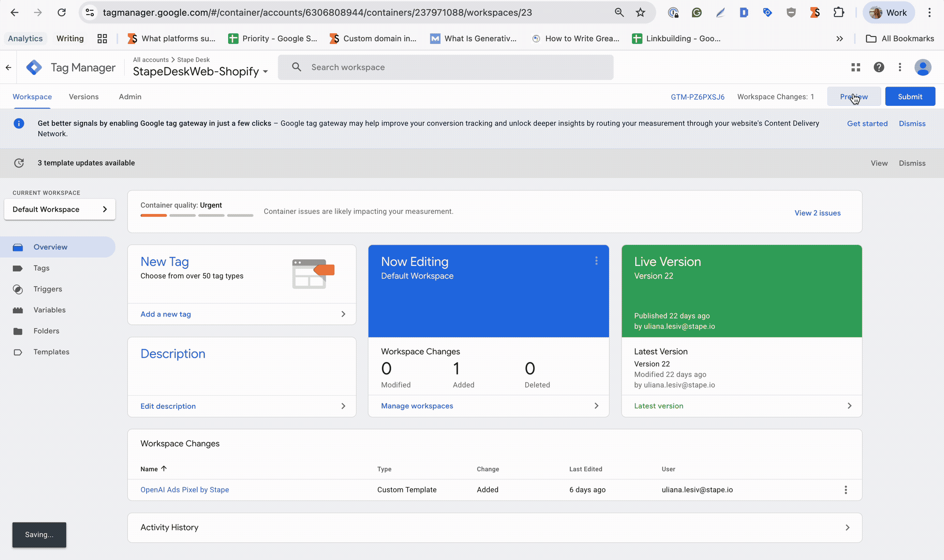The image size is (944, 560).
Task: Click the Submit button
Action: coord(910,96)
